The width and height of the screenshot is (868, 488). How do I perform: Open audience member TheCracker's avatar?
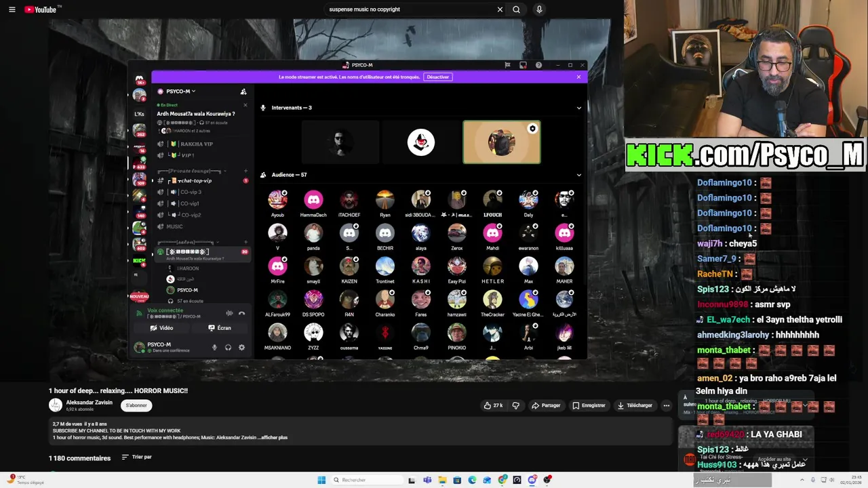pos(492,299)
